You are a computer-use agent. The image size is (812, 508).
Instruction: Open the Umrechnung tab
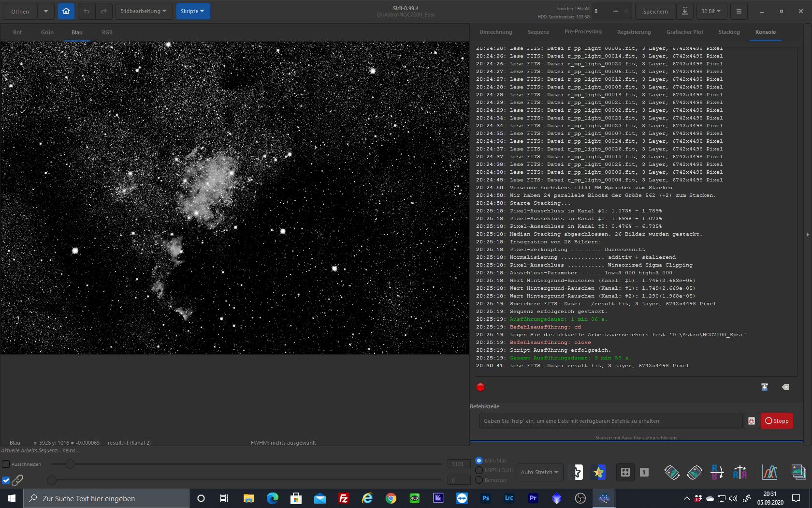tap(496, 32)
